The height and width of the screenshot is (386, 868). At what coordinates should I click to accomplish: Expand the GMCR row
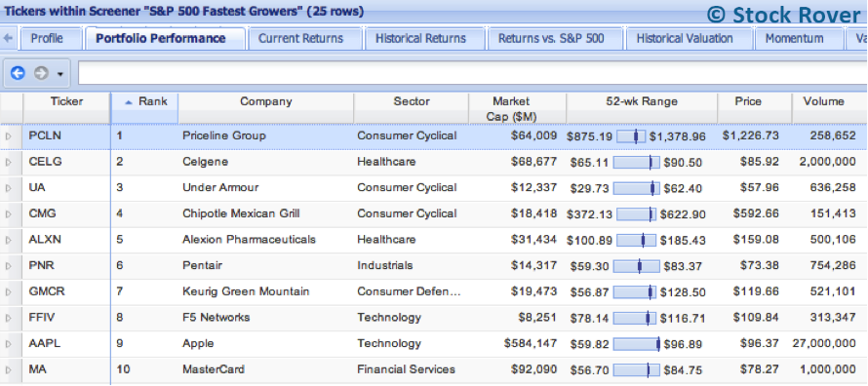click(9, 292)
